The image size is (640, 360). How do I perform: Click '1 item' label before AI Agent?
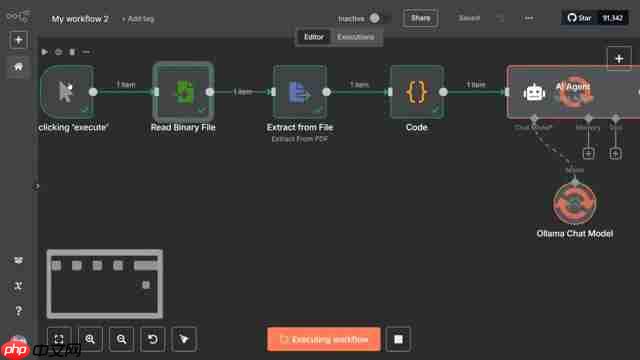pos(476,84)
